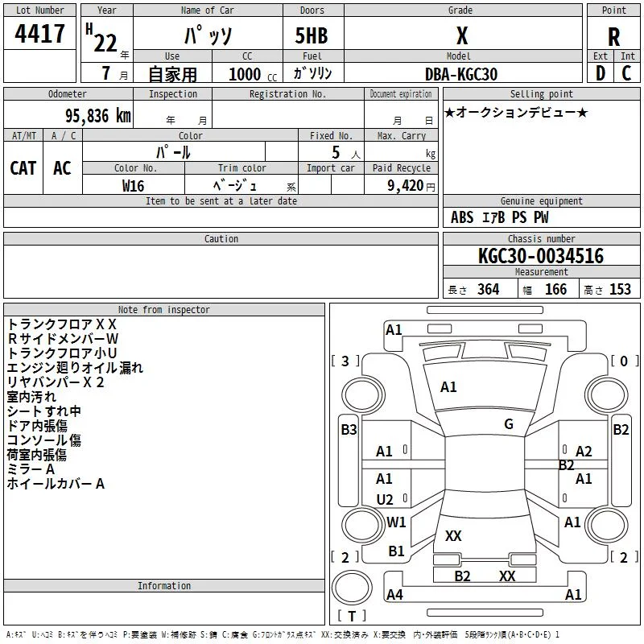Click the genuine equipment ABS entry
This screenshot has width=644, height=644.
coord(462,217)
